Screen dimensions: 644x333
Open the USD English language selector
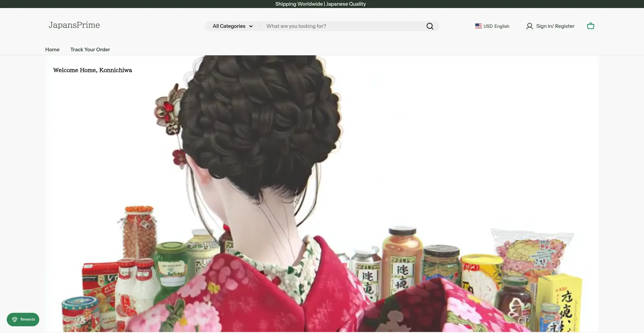[x=492, y=26]
